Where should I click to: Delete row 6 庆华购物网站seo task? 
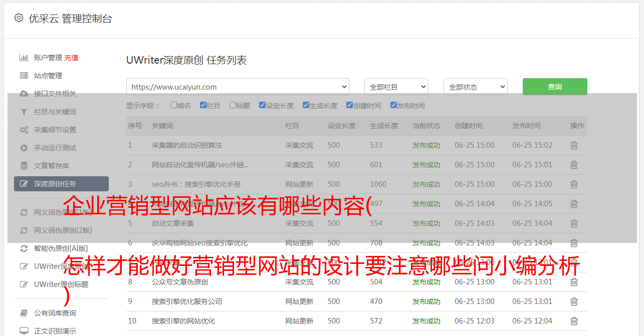[574, 243]
